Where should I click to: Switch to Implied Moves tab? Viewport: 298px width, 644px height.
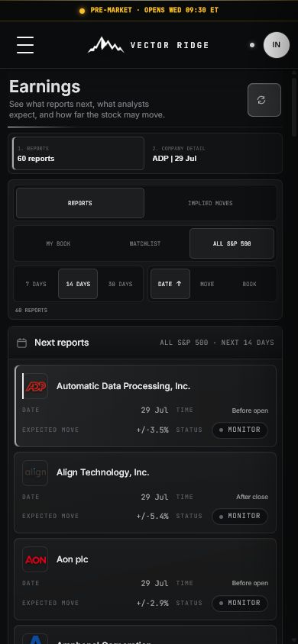[210, 203]
